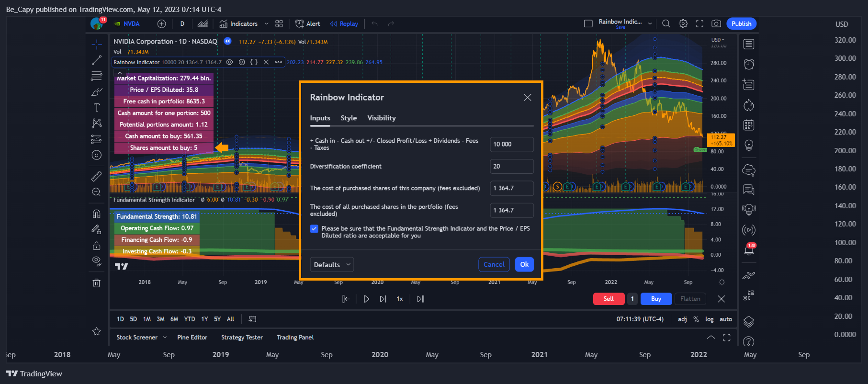Hide all drawings with eye icon

click(97, 261)
